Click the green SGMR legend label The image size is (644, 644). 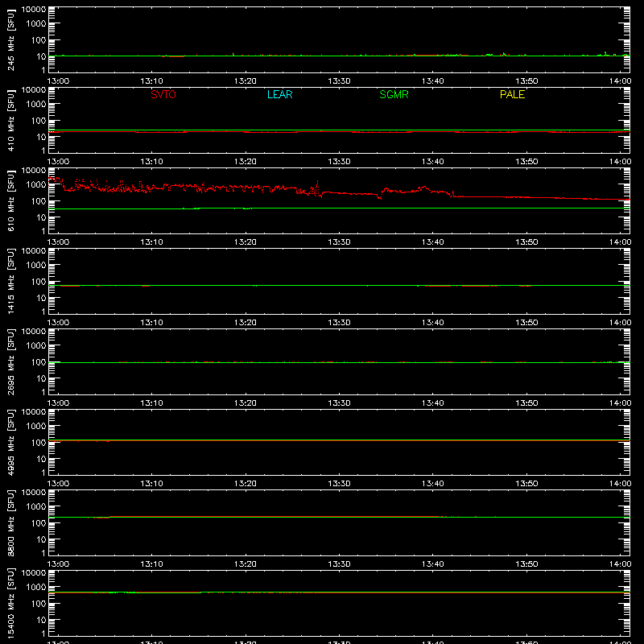pyautogui.click(x=394, y=94)
